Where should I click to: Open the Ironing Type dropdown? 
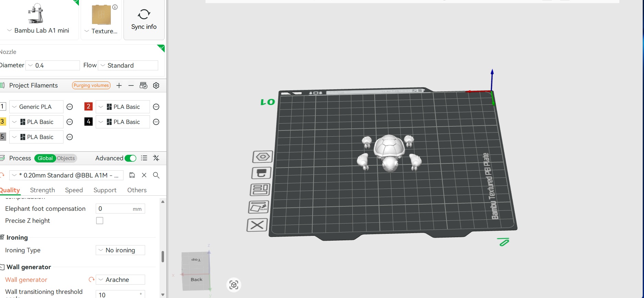click(120, 250)
